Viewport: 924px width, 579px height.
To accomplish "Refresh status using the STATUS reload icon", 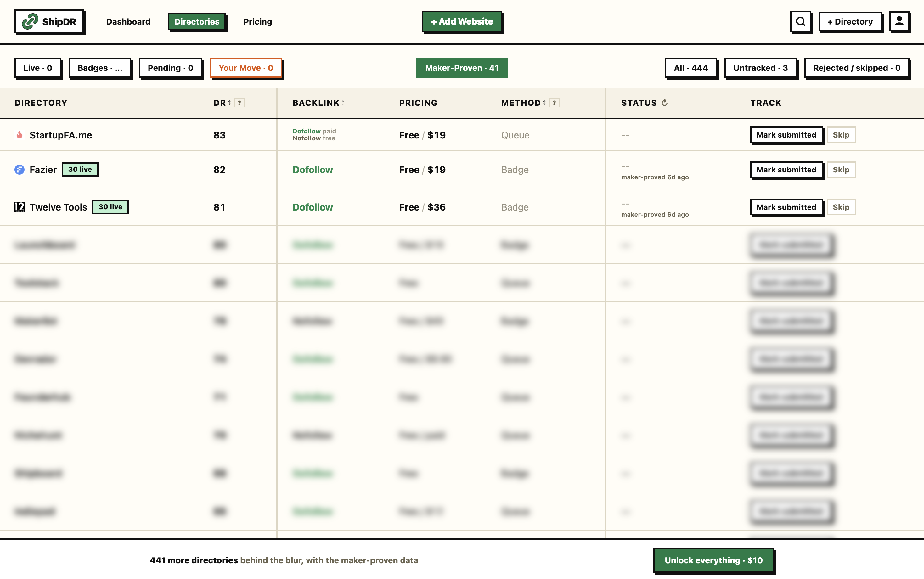I will [664, 103].
